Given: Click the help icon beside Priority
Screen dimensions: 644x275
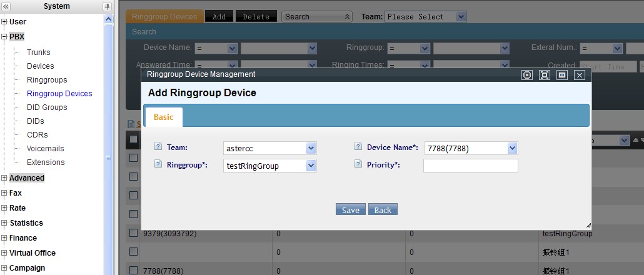Looking at the screenshot, I should (358, 164).
